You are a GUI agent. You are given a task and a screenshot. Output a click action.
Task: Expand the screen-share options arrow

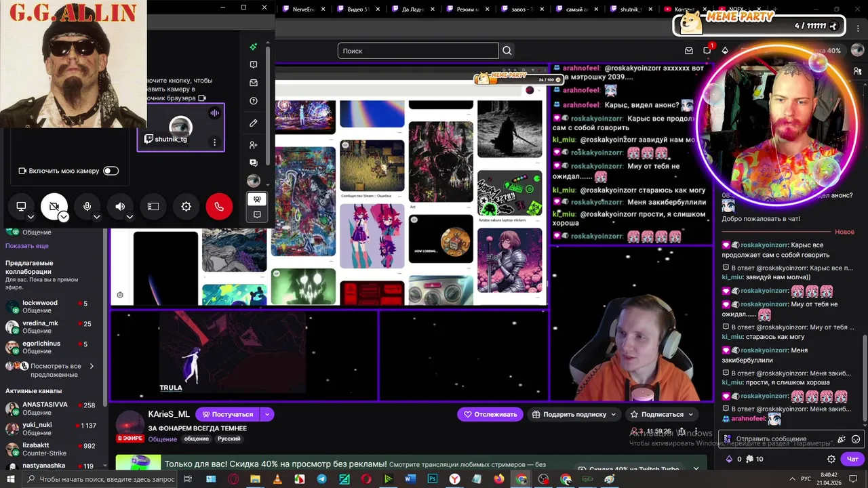pyautogui.click(x=31, y=217)
